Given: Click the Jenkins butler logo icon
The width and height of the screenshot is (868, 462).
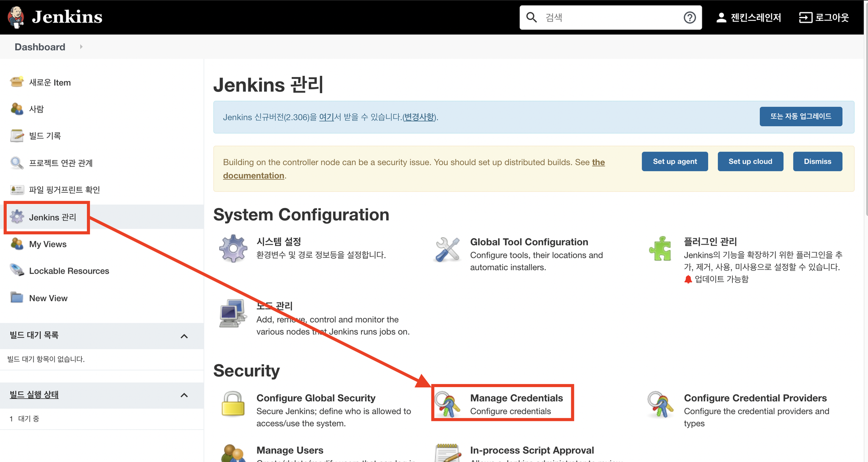Looking at the screenshot, I should 16,17.
